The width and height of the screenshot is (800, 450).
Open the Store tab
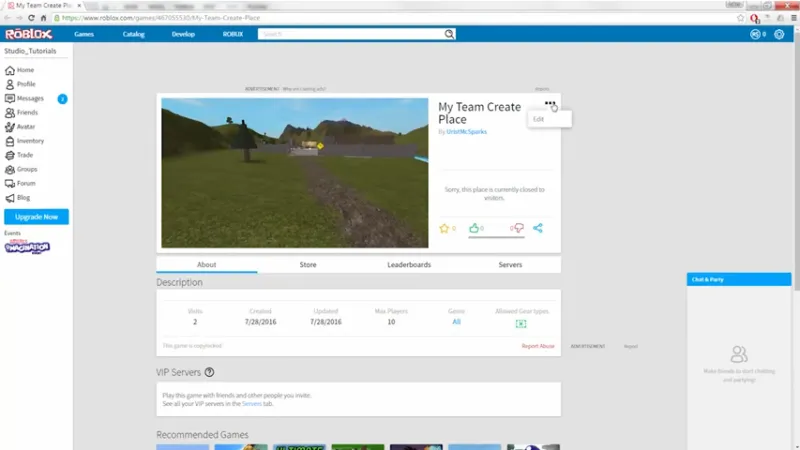tap(308, 265)
